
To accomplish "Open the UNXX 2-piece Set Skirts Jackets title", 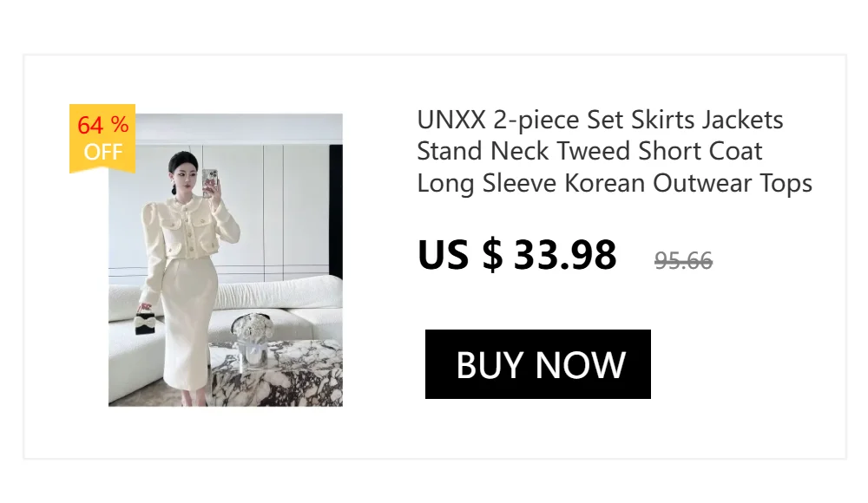I will click(600, 120).
